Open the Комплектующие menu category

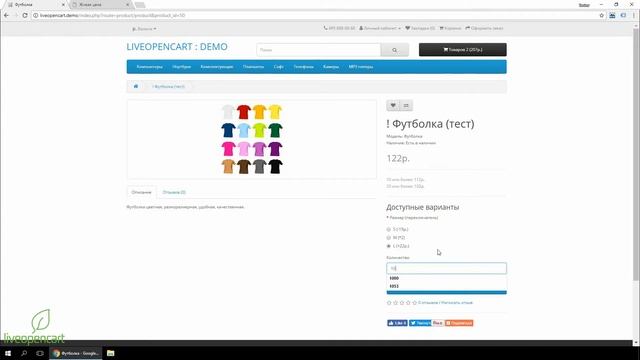(217, 67)
